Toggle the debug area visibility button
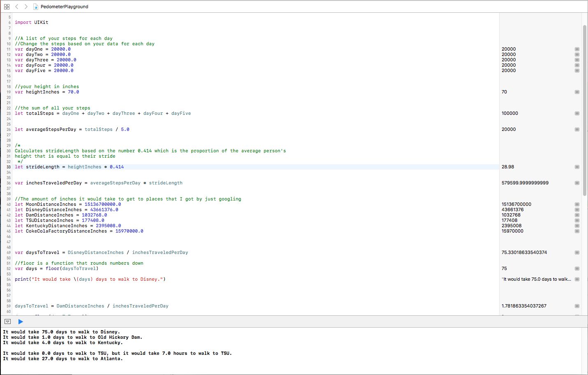The width and height of the screenshot is (588, 375). 7,321
